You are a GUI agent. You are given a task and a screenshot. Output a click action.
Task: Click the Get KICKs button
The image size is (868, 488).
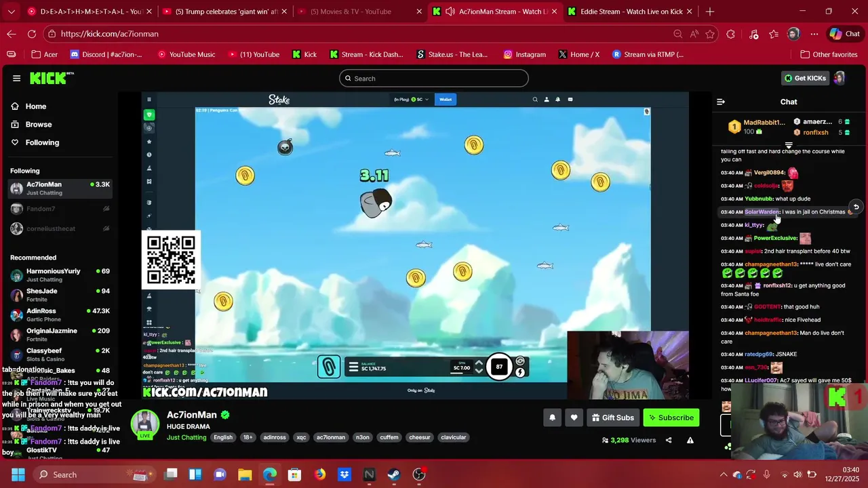[805, 78]
